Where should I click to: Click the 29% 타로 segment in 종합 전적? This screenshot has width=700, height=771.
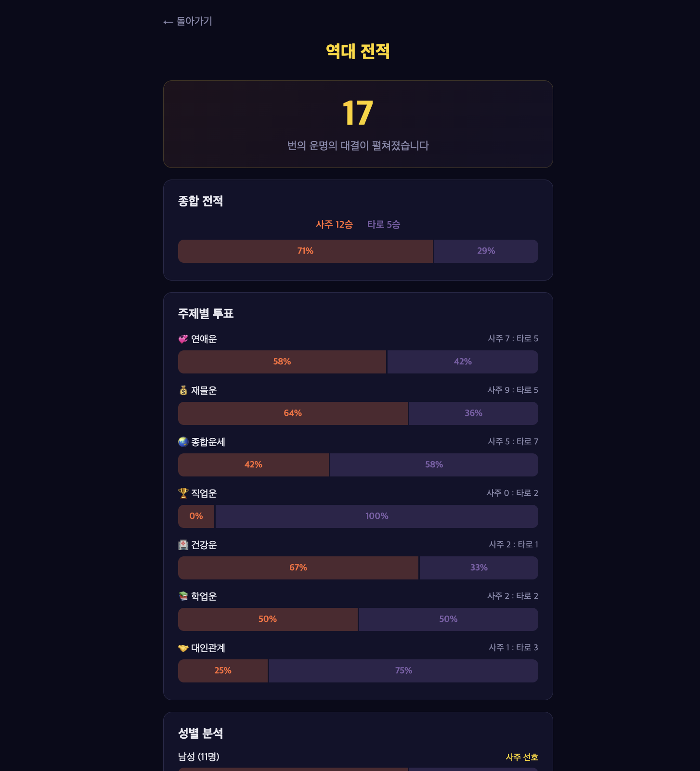(486, 251)
